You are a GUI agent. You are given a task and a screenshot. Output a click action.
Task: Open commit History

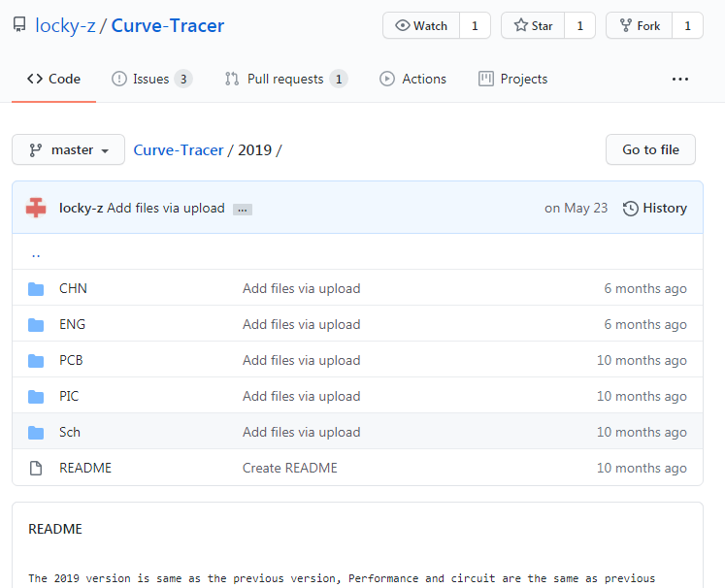[x=655, y=208]
